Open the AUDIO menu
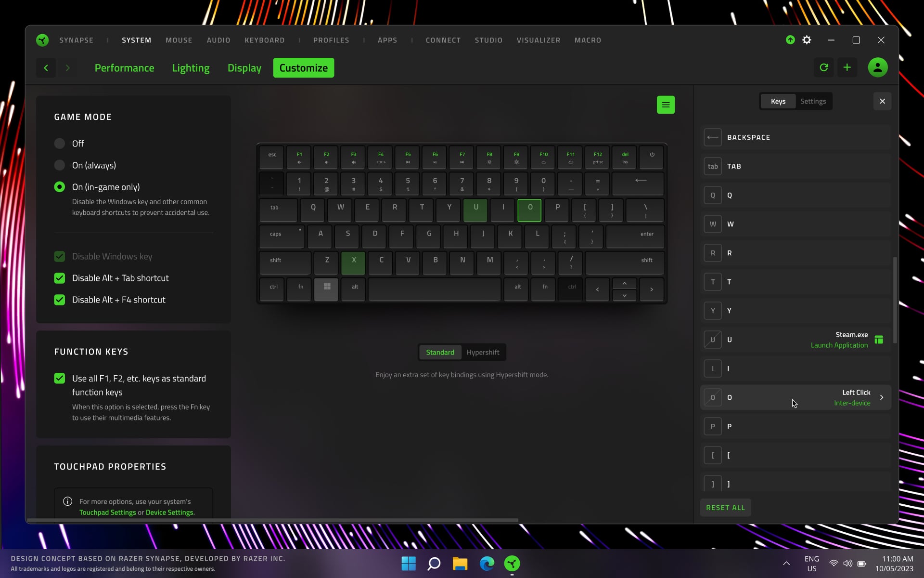 pos(218,40)
